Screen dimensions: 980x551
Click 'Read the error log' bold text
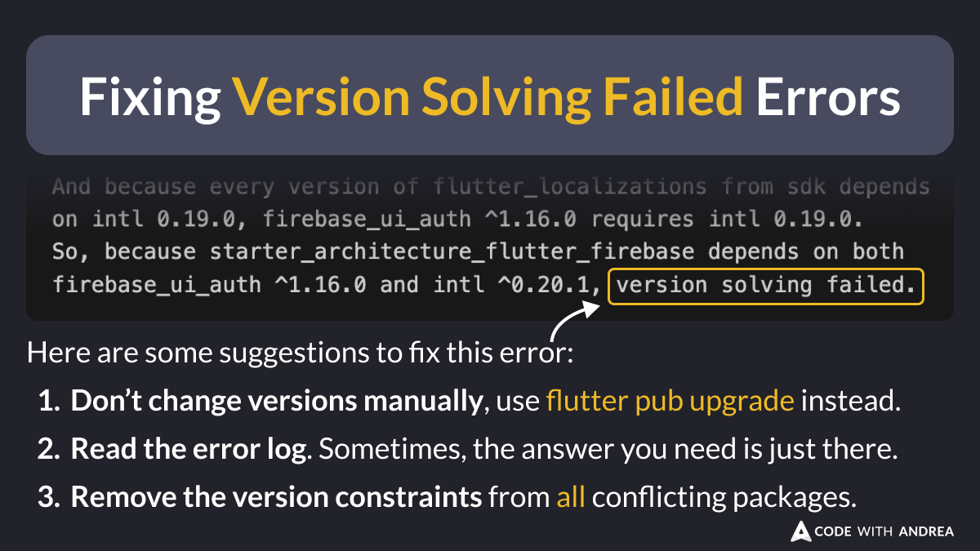pos(189,450)
